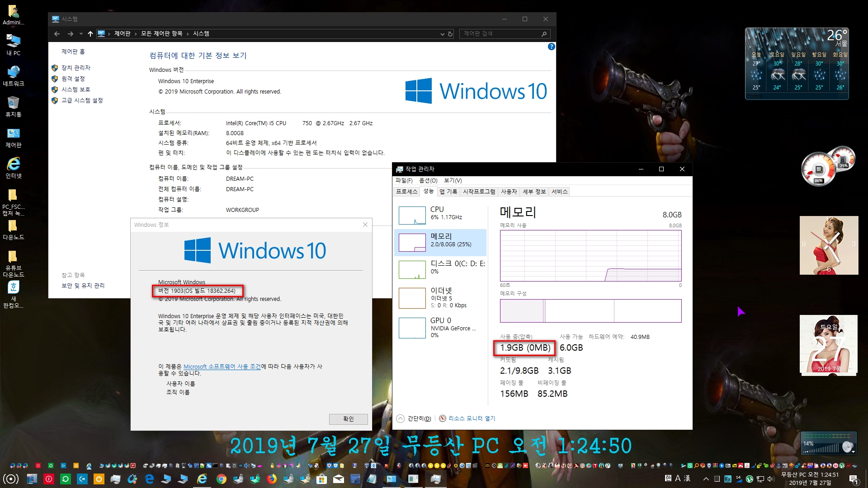This screenshot has width=868, height=488.
Task: Open the 인터넷 Internet Explorer desktop icon
Action: (13, 168)
